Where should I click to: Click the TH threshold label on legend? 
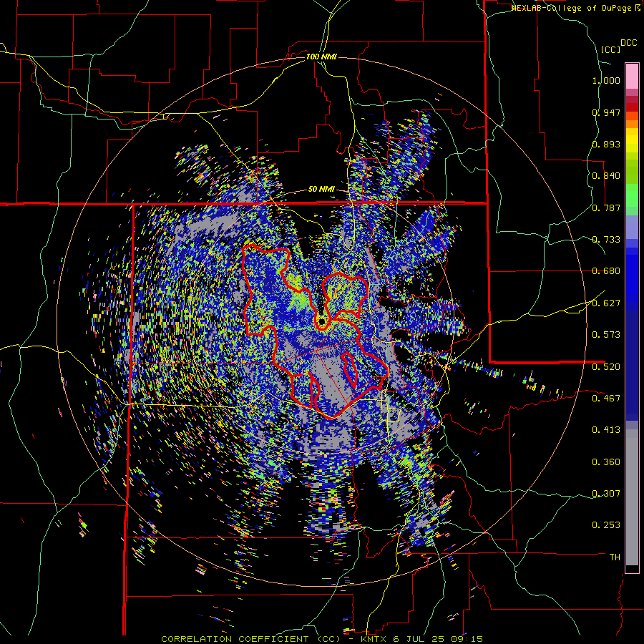point(615,557)
